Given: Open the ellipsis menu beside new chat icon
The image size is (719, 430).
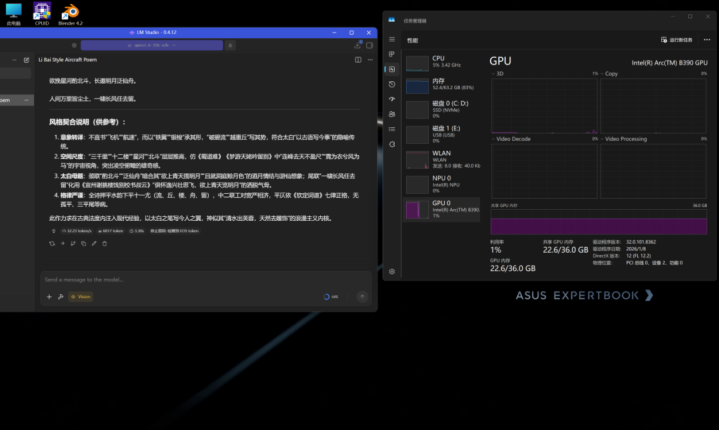Looking at the screenshot, I should 14,60.
